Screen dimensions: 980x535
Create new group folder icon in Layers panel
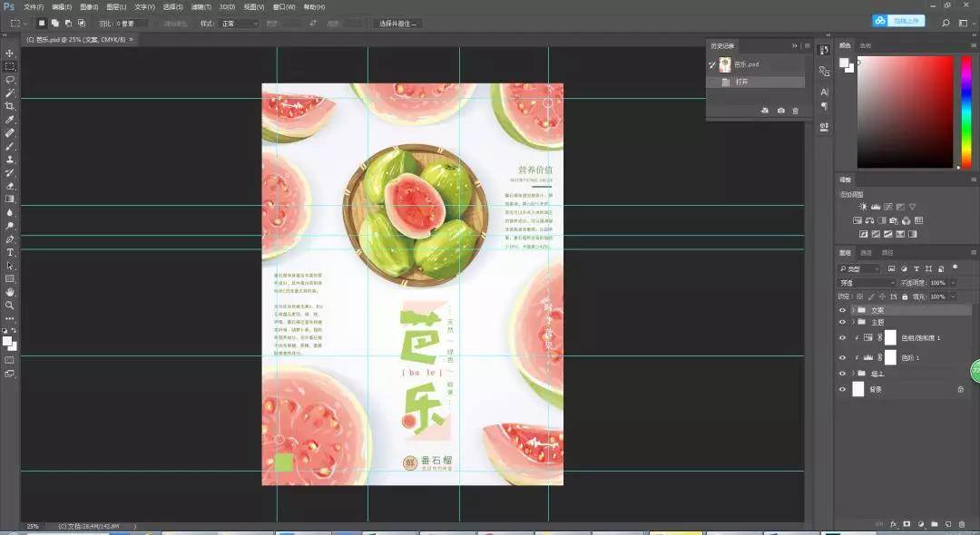tap(935, 524)
